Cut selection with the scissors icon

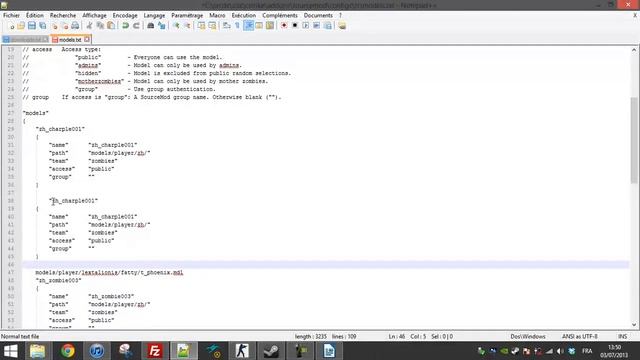pyautogui.click(x=89, y=26)
